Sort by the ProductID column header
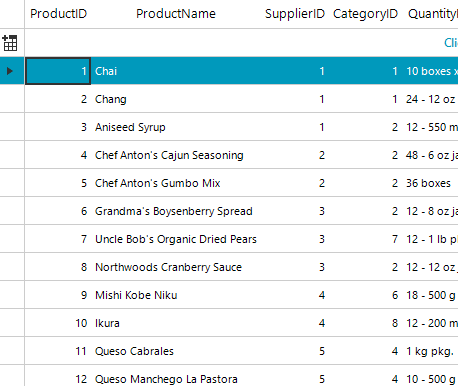This screenshot has width=458, height=386. pos(58,14)
